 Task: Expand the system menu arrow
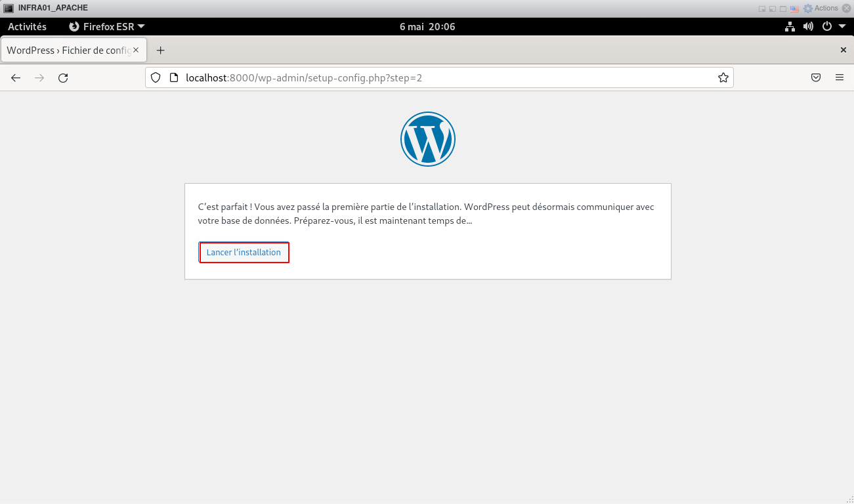pyautogui.click(x=842, y=27)
